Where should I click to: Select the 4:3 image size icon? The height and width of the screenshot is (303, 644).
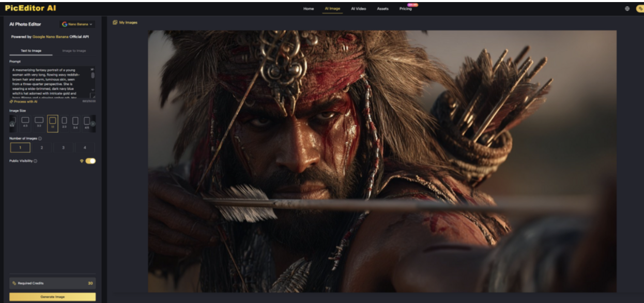click(25, 122)
